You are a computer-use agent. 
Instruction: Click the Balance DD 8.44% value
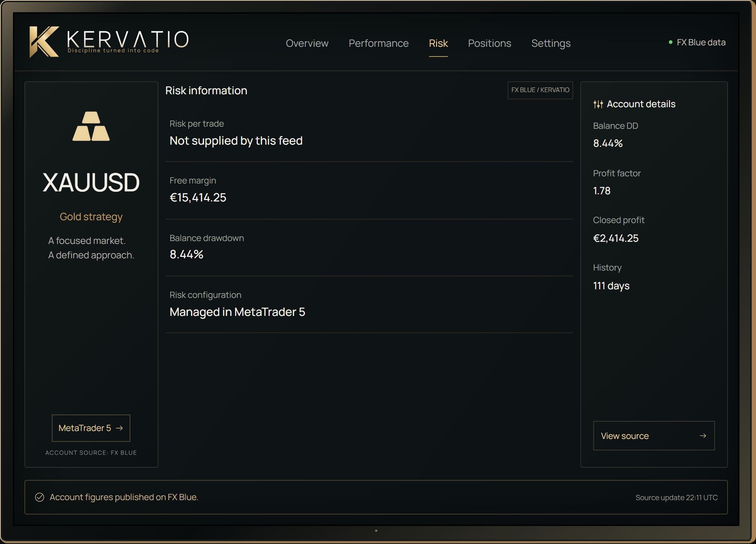(608, 143)
